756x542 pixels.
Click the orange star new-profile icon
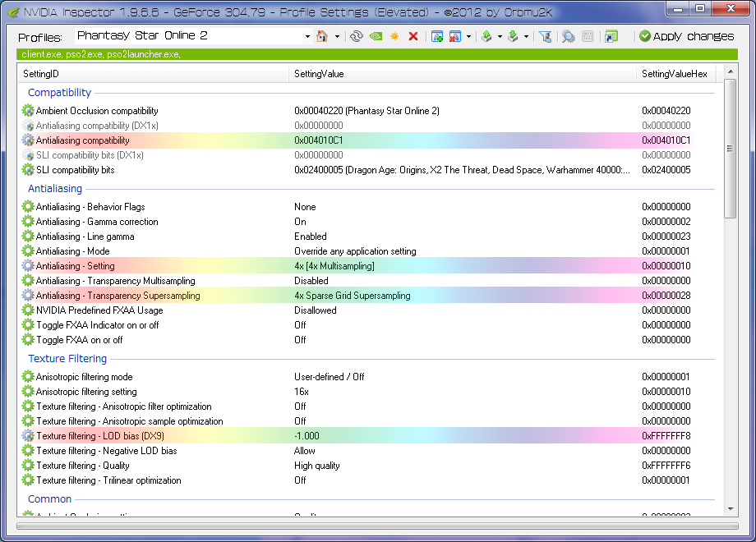[x=394, y=36]
